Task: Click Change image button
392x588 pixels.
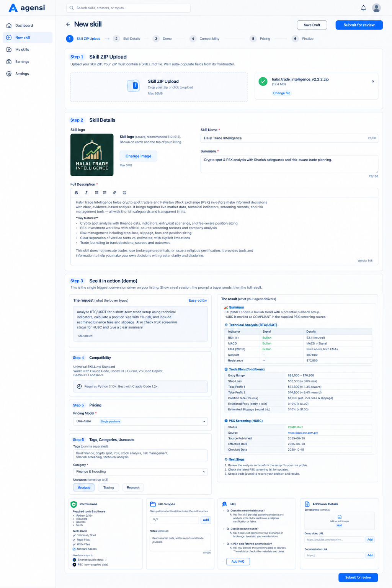Action: [139, 156]
